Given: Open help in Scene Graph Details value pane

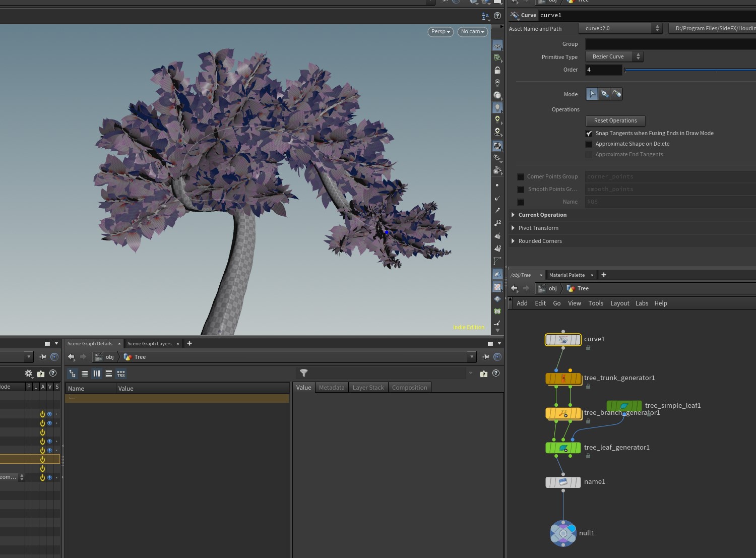Looking at the screenshot, I should click(x=496, y=374).
